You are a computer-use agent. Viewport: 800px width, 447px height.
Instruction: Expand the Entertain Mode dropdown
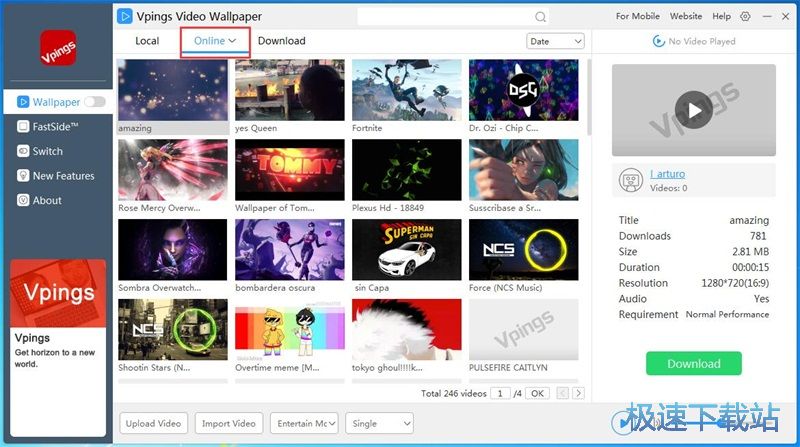[x=304, y=423]
